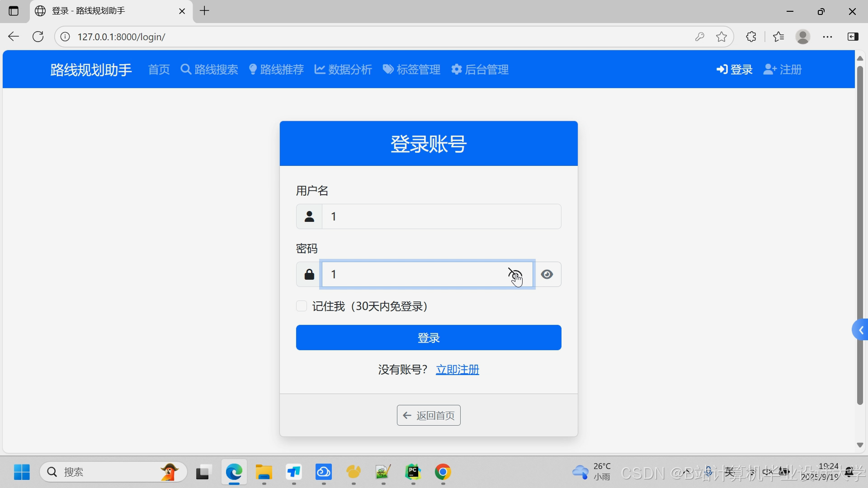Open the browser favorites list
The width and height of the screenshot is (868, 488).
(778, 37)
